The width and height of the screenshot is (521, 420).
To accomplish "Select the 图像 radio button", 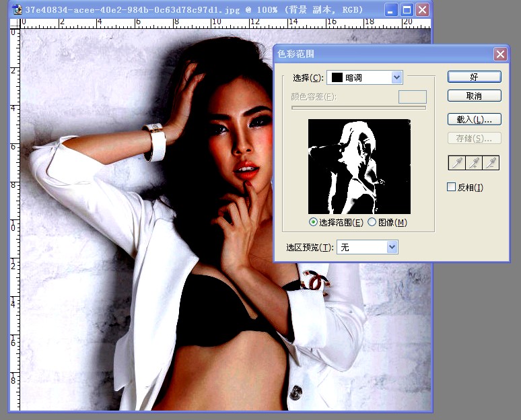I will pyautogui.click(x=372, y=222).
